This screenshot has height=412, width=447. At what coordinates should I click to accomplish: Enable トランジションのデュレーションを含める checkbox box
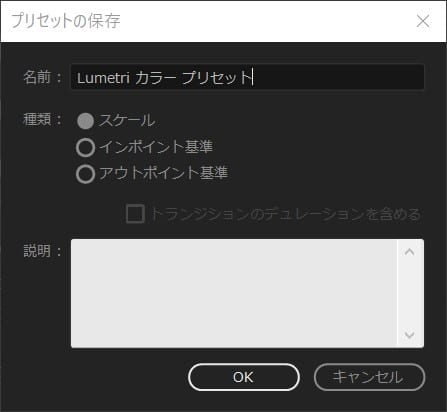click(135, 214)
